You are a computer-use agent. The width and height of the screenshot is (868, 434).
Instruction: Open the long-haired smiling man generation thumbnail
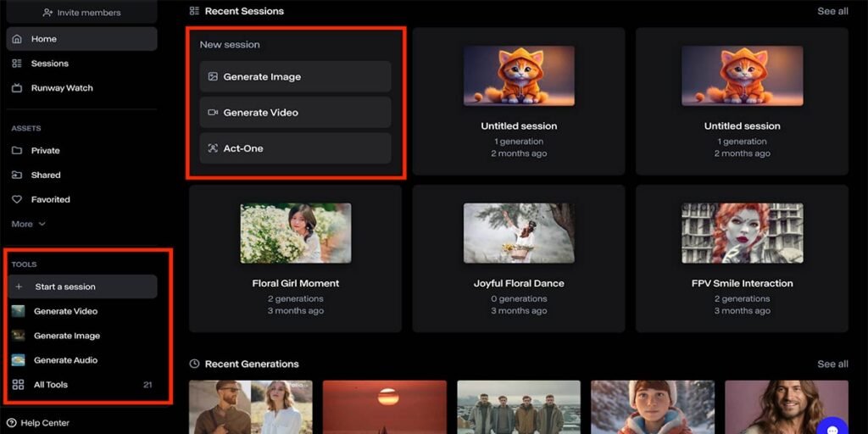787,407
